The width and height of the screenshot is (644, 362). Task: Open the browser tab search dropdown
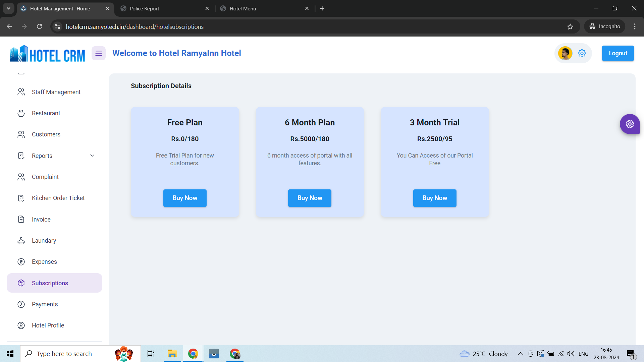8,8
